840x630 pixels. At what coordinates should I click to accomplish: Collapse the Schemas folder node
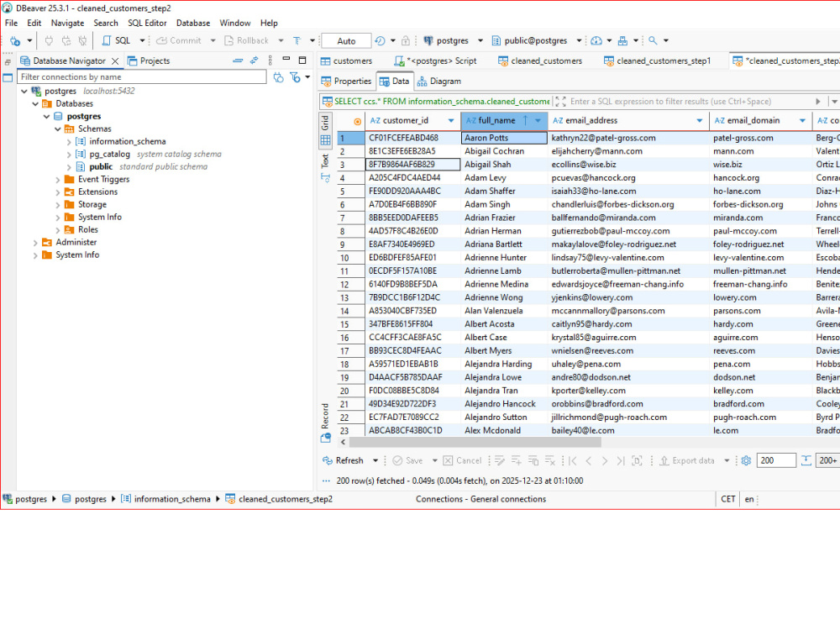(x=58, y=129)
